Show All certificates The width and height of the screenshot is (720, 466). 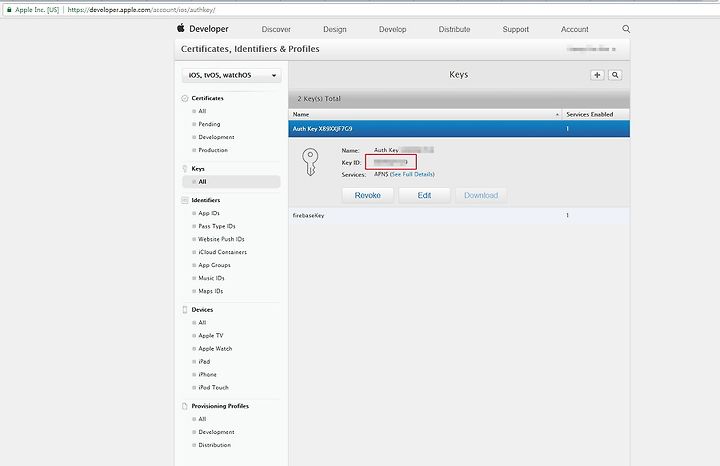(202, 111)
